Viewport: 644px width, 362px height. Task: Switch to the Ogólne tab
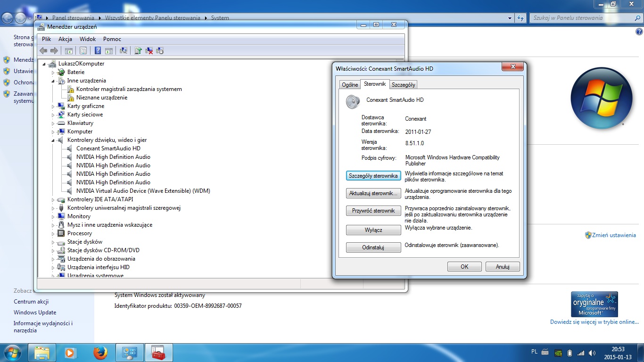click(350, 85)
